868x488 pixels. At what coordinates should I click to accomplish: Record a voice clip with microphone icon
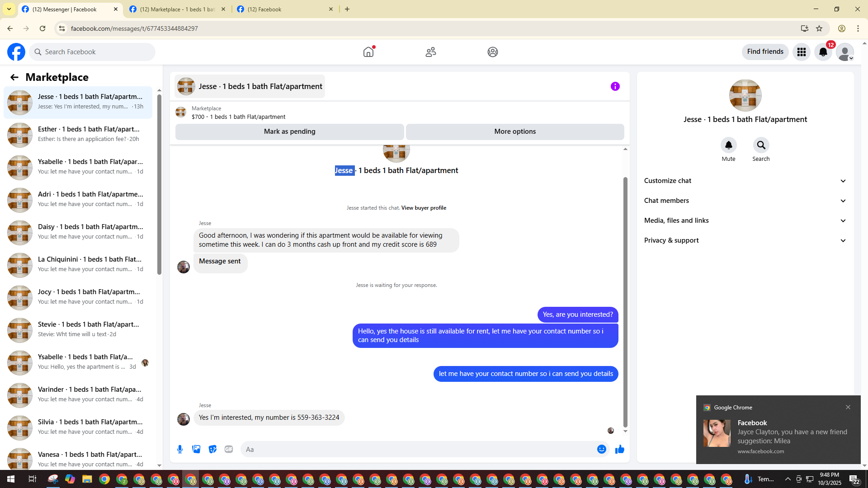(x=180, y=449)
